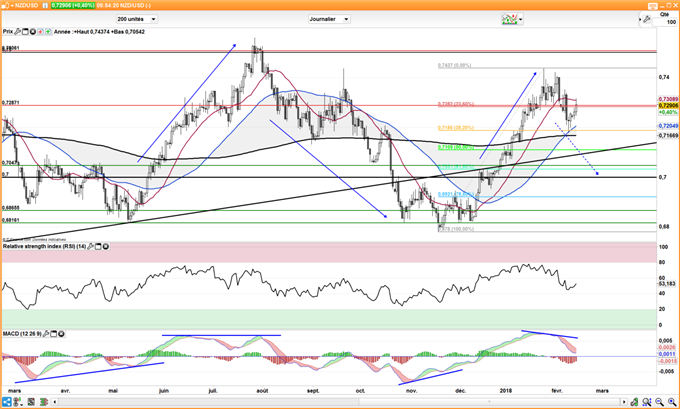Click the 0,7437 (0,00%) Fibonacci label
This screenshot has height=409, width=680.
click(x=454, y=65)
